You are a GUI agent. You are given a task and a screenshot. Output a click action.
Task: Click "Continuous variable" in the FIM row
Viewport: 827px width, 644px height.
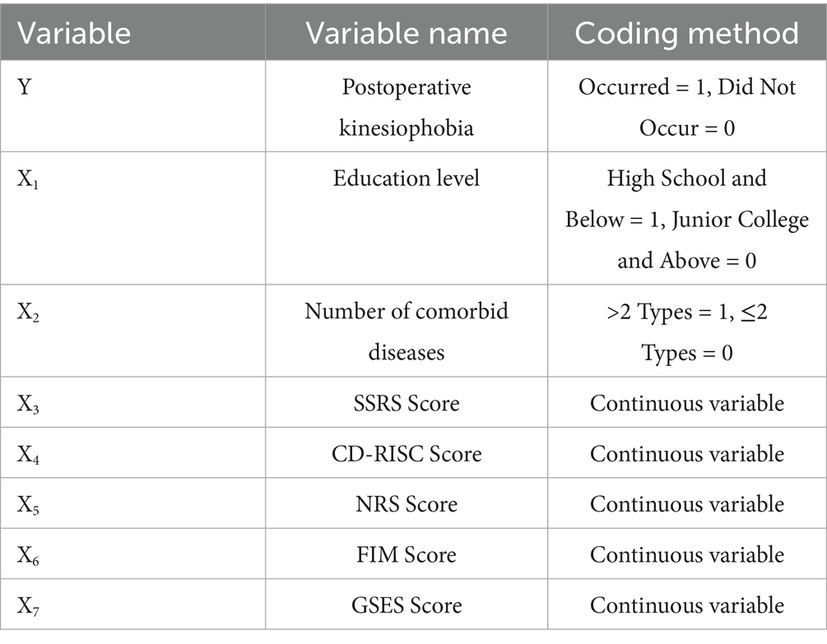tap(686, 554)
